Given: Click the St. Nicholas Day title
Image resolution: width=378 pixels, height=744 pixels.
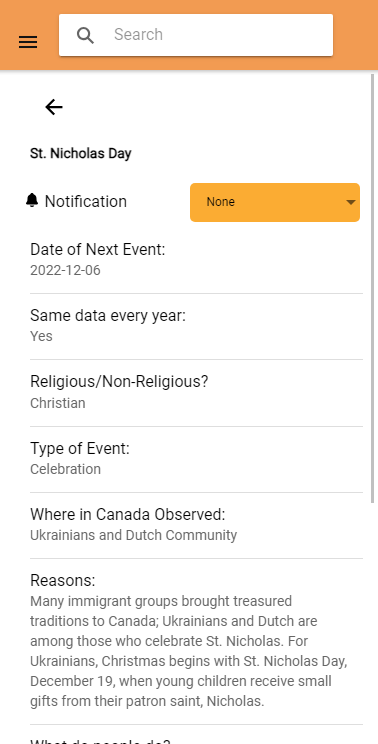Looking at the screenshot, I should tap(81, 154).
